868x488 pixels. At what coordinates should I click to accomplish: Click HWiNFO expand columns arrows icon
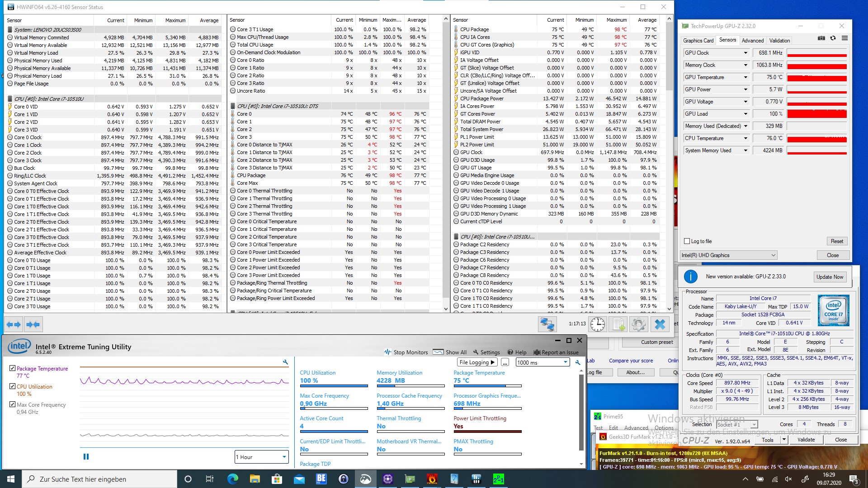(14, 324)
